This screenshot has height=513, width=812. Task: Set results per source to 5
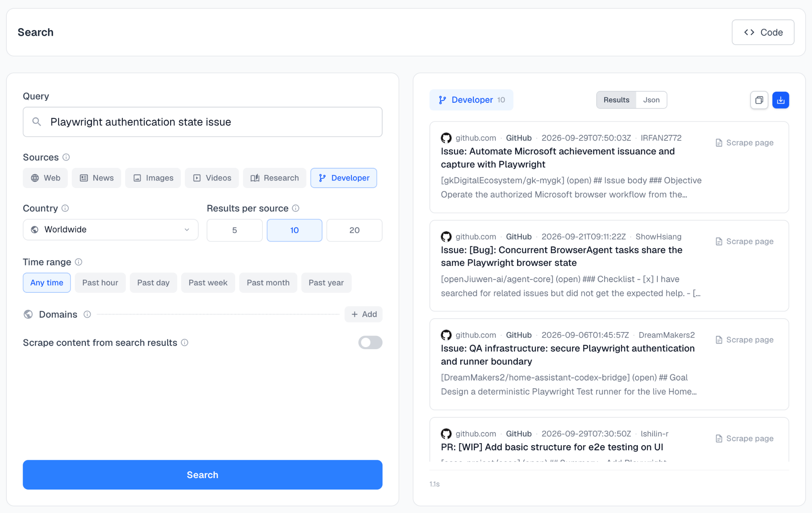pyautogui.click(x=235, y=230)
